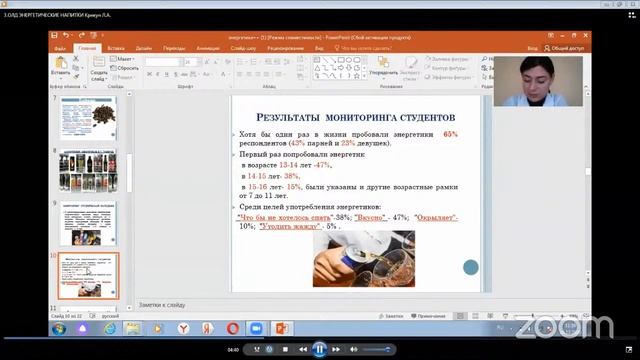This screenshot has height=360, width=640.
Task: Click the Общий доступ share button
Action: coord(564,48)
